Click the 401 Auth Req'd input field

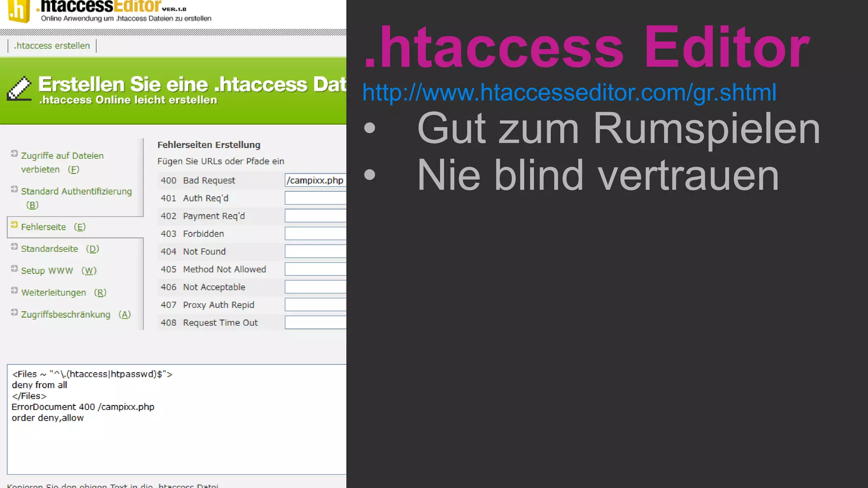click(315, 198)
